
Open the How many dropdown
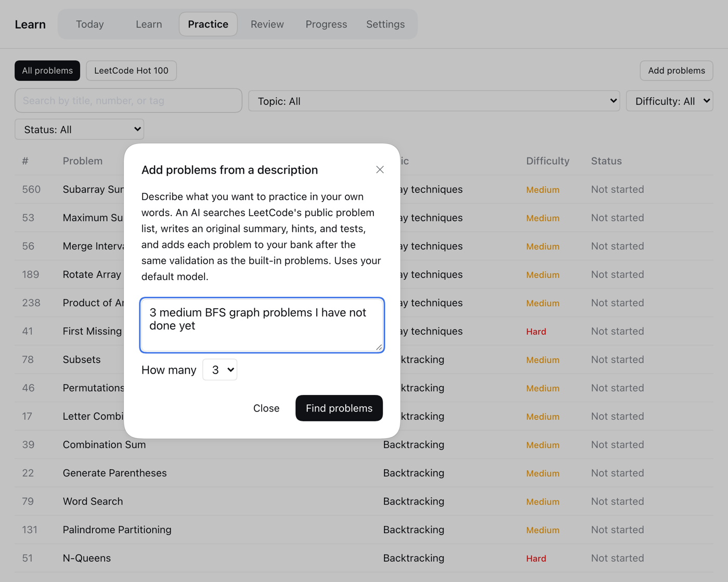point(219,369)
